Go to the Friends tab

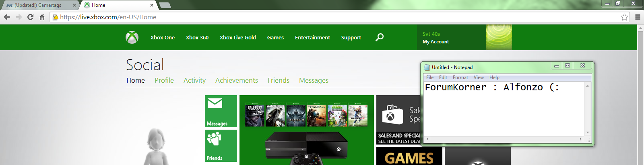tap(279, 80)
